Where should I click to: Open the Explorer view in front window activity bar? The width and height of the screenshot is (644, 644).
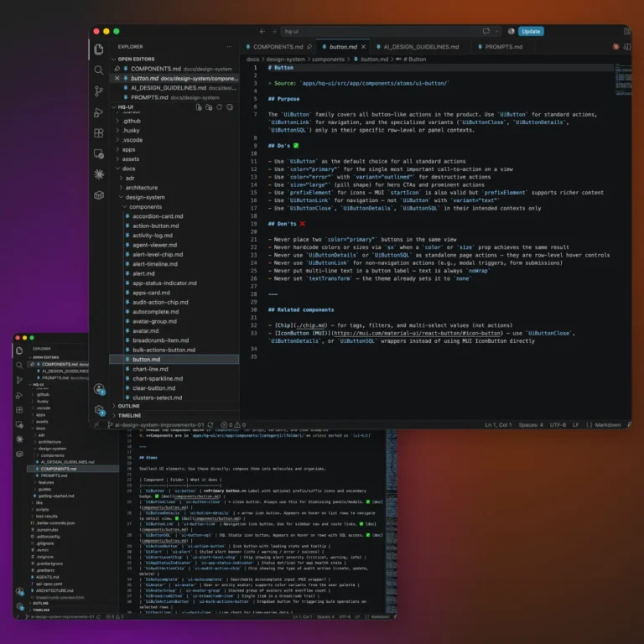[99, 49]
